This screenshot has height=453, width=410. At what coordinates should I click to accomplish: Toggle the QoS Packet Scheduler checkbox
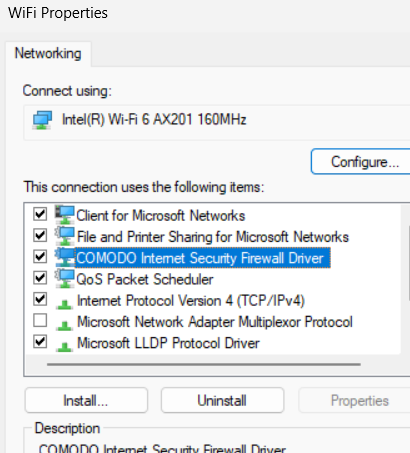40,278
